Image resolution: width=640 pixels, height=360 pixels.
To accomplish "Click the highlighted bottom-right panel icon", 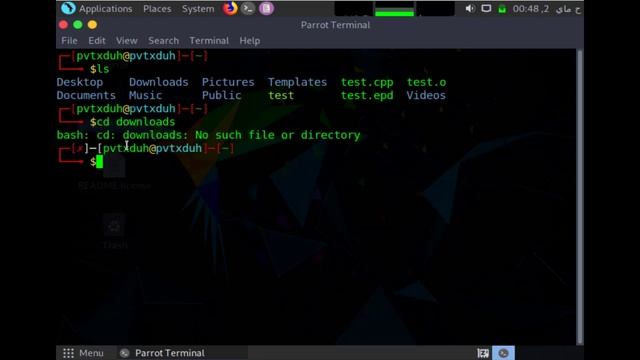I will 503,353.
